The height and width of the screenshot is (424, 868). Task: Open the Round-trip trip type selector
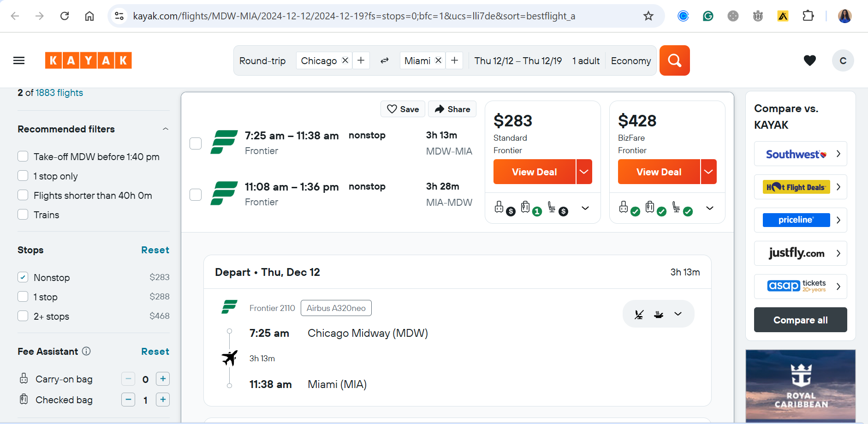(x=262, y=60)
